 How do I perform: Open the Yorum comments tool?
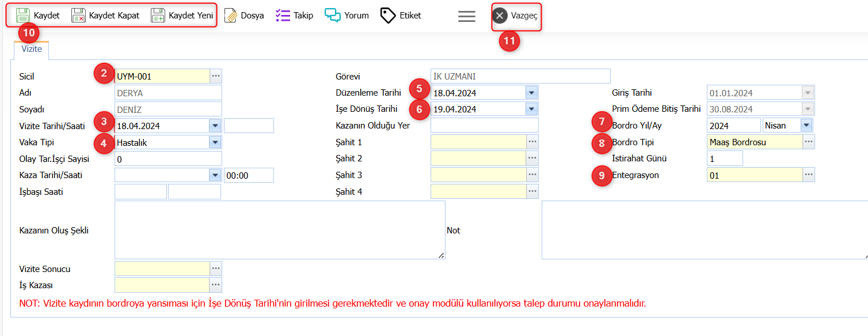click(347, 16)
